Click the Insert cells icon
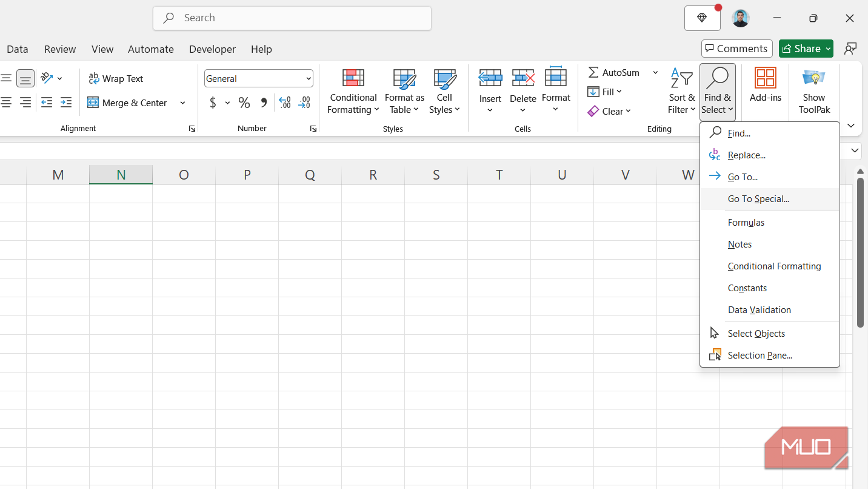868x489 pixels. pos(490,78)
